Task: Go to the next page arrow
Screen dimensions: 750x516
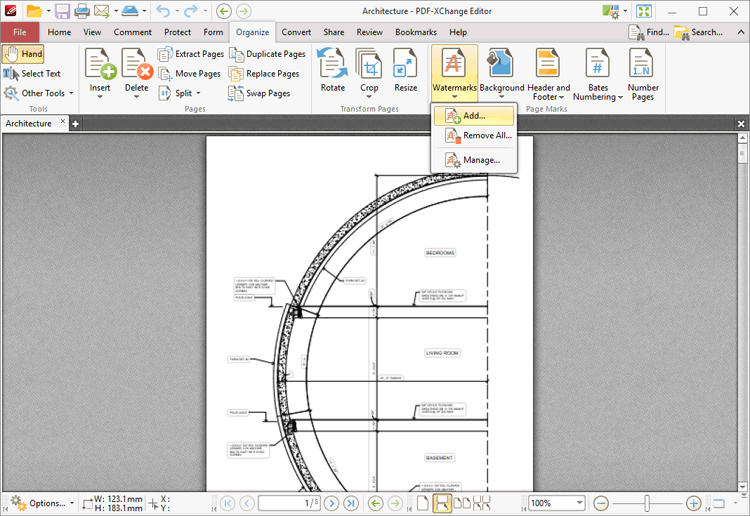Action: click(x=331, y=503)
